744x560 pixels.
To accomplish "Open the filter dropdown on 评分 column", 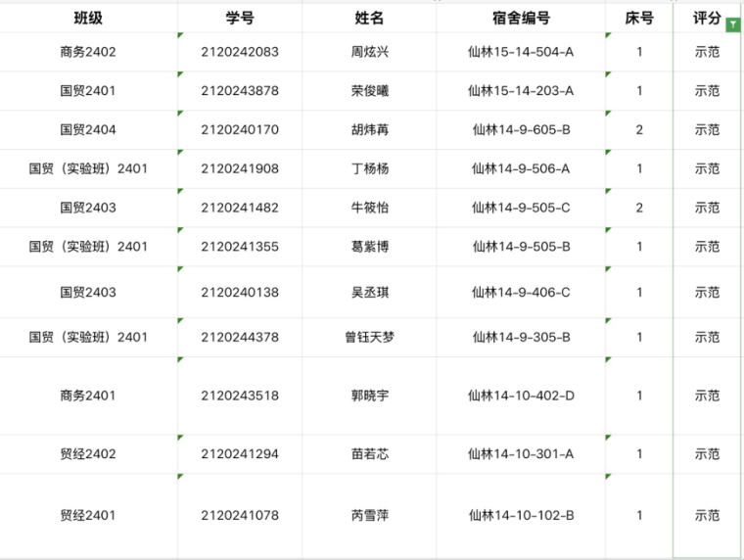I will [732, 24].
